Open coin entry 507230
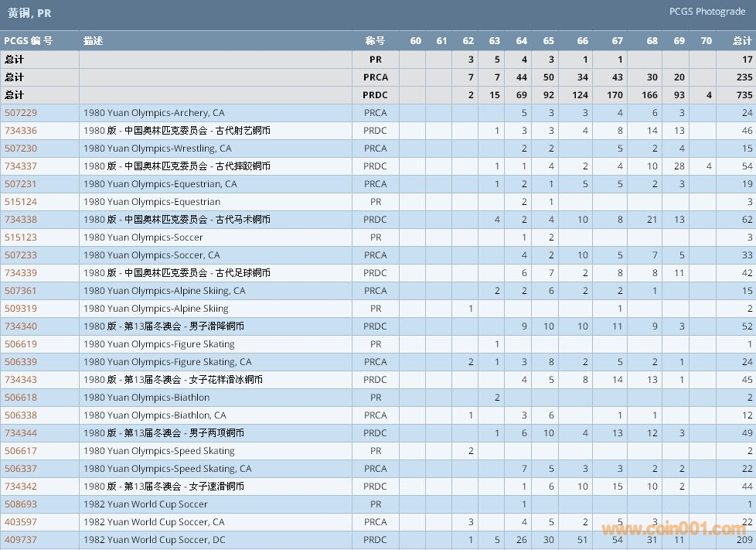 pos(21,149)
